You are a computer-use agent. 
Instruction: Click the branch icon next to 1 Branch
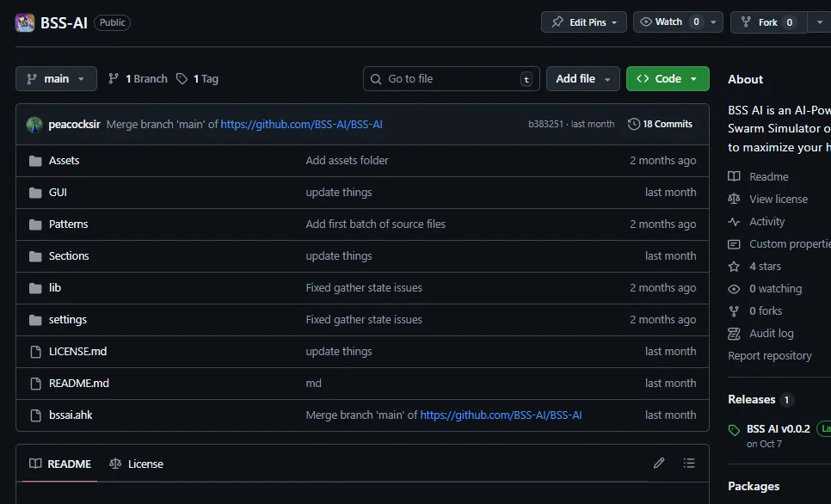114,78
